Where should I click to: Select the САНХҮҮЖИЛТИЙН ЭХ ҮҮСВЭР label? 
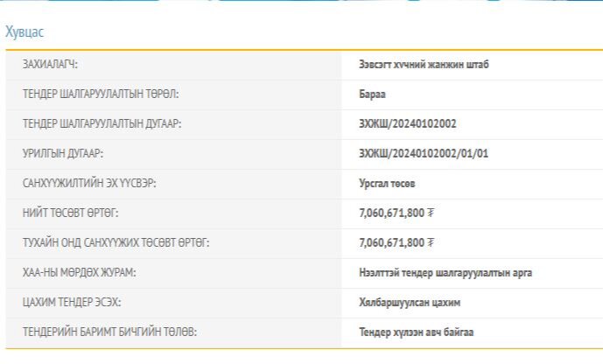(89, 184)
